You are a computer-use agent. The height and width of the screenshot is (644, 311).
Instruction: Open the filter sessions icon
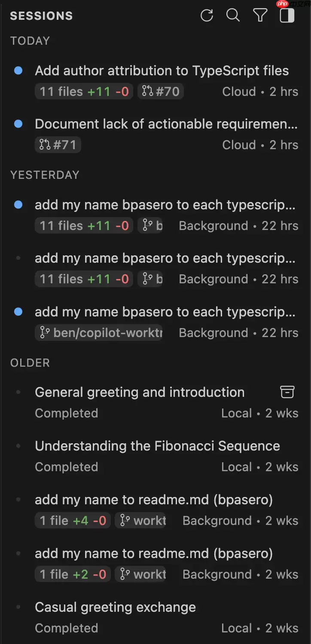tap(260, 15)
